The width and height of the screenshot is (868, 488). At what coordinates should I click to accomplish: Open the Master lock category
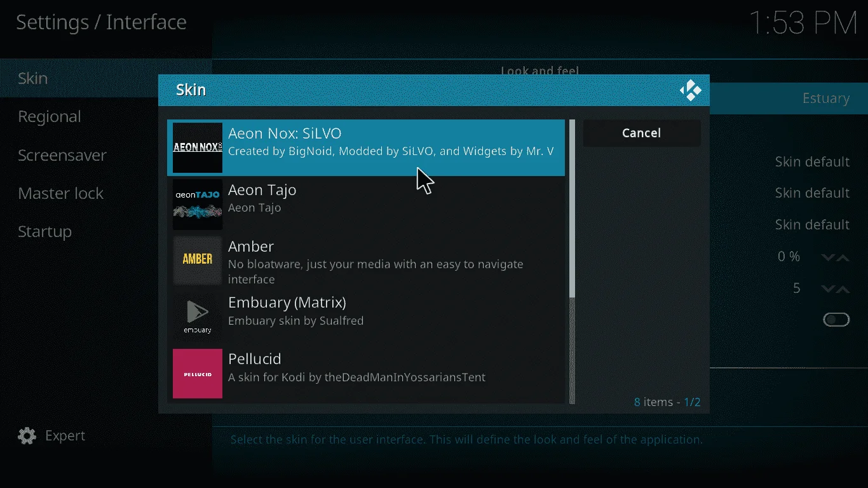coord(106,193)
